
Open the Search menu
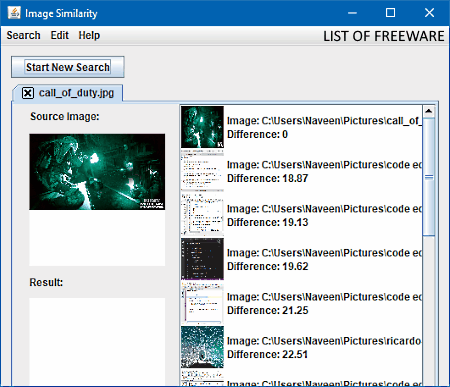tap(23, 35)
